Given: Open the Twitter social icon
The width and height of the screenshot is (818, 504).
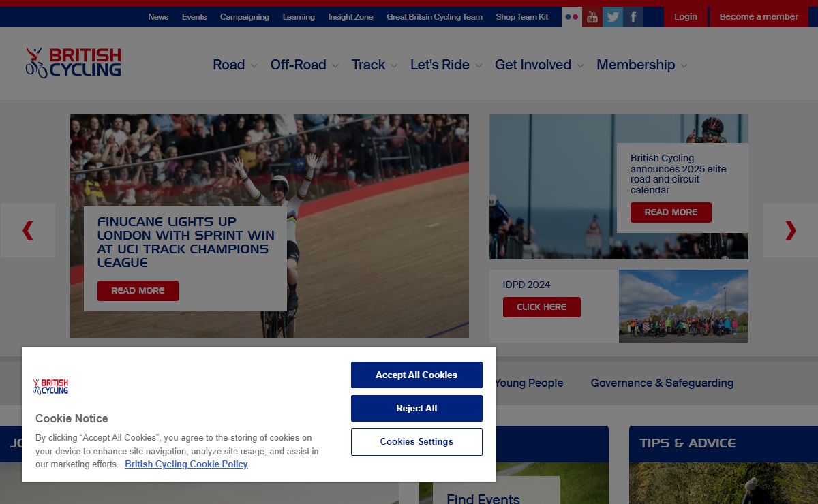Looking at the screenshot, I should click(613, 17).
